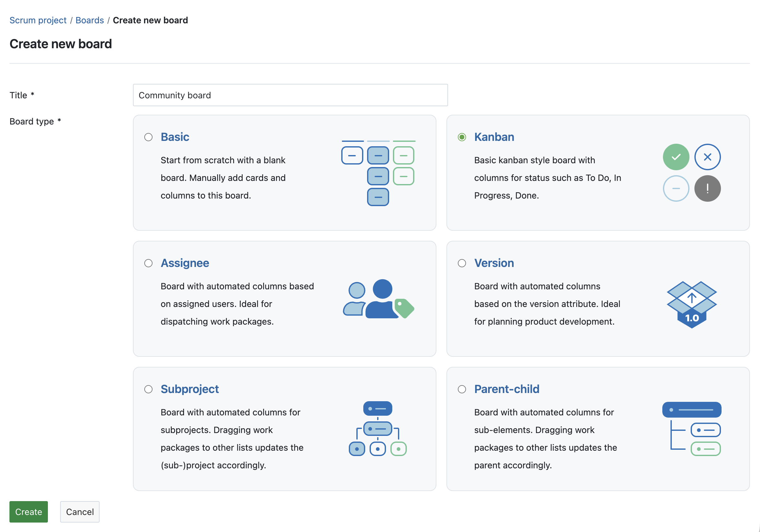This screenshot has height=532, width=760.
Task: Click the X circle icon in Kanban preview
Action: tap(707, 157)
